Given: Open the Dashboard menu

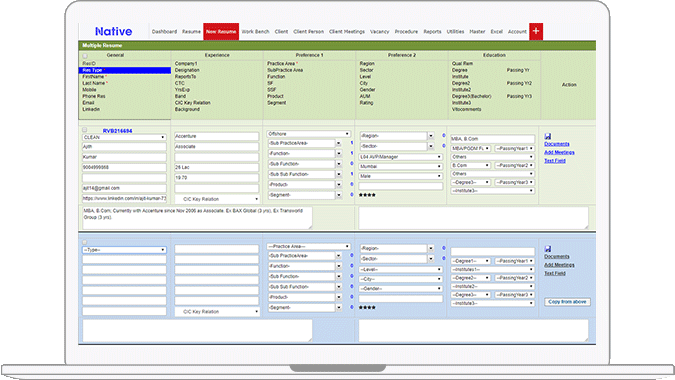Looking at the screenshot, I should pyautogui.click(x=164, y=31).
